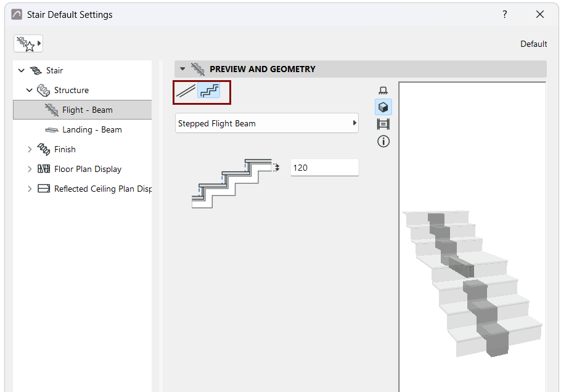Expand the Reflected Ceiling Plan Display node
The width and height of the screenshot is (561, 392).
(30, 189)
